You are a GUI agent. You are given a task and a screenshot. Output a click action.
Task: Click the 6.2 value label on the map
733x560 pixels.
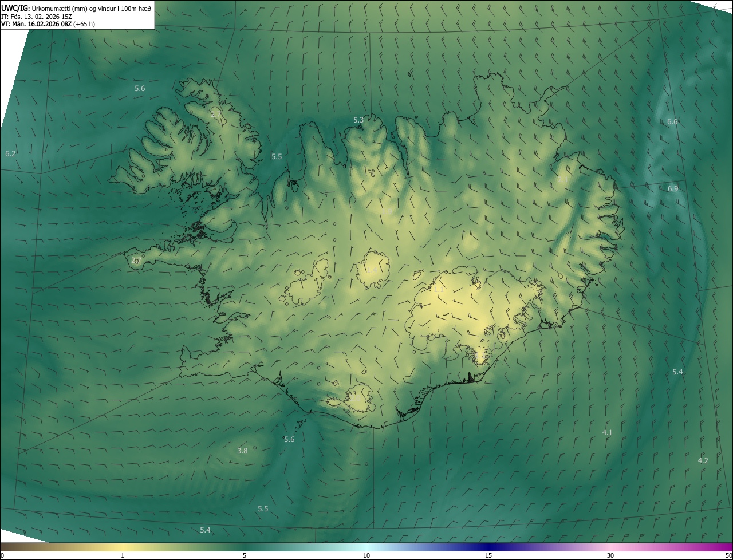[x=10, y=153]
